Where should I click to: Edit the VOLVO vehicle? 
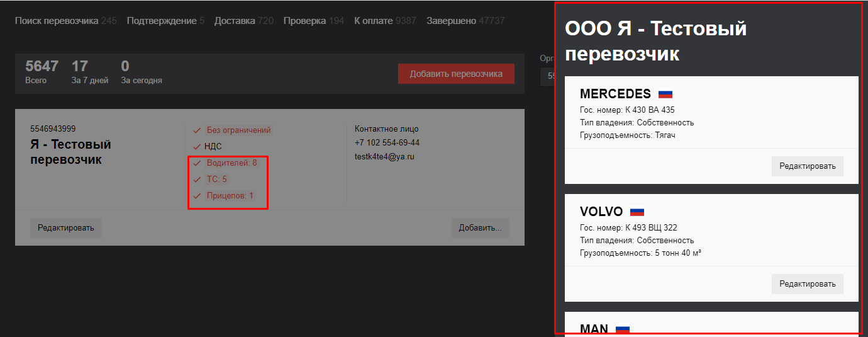(x=808, y=284)
